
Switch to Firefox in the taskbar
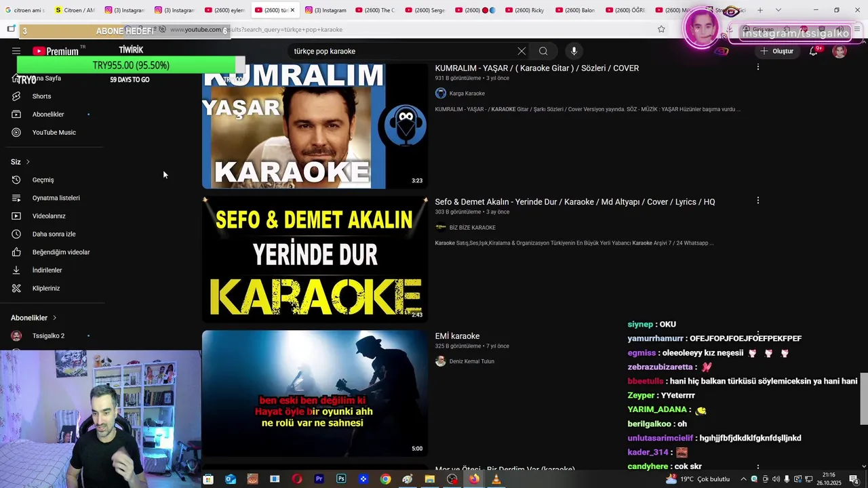point(474,479)
